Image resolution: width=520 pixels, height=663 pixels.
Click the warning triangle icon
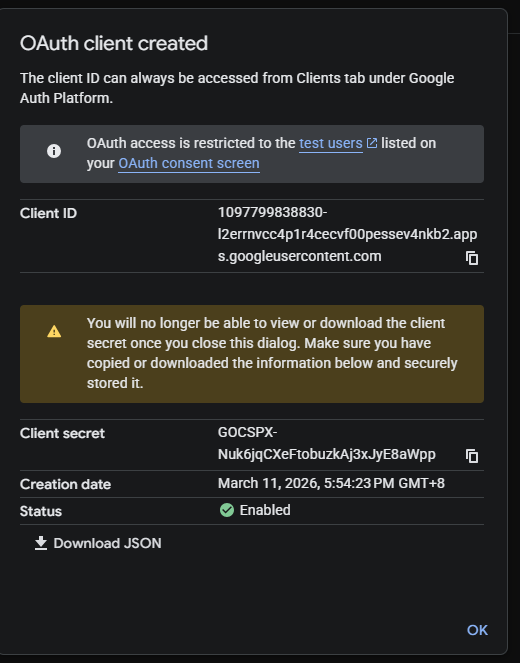(x=54, y=331)
